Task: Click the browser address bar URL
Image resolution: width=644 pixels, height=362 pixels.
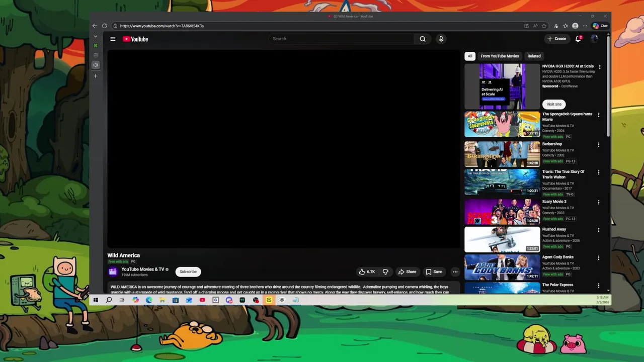Action: coord(162,26)
